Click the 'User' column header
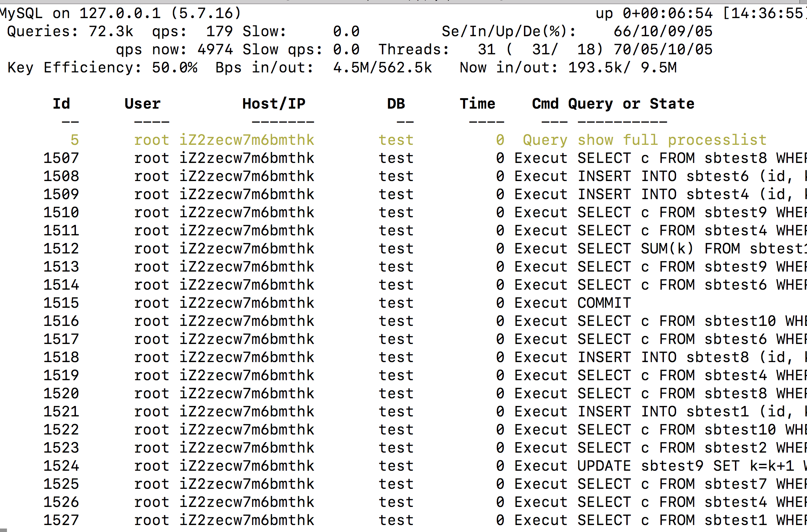 tap(143, 104)
